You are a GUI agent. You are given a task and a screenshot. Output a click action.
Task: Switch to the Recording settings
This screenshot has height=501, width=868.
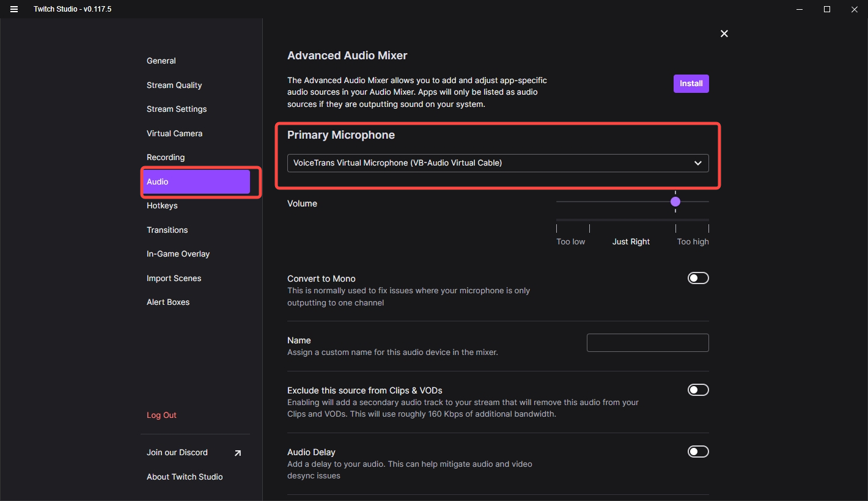(166, 158)
